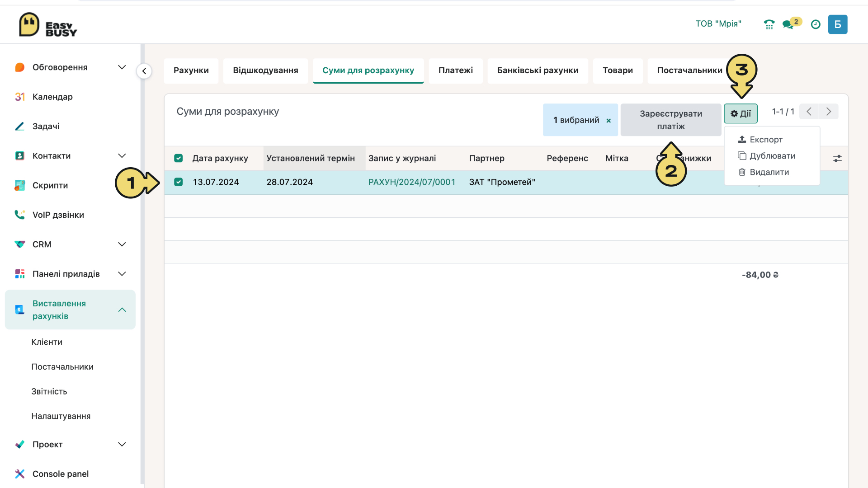This screenshot has width=868, height=488.
Task: Uncheck the row dated 13.07.2024
Action: click(x=179, y=182)
